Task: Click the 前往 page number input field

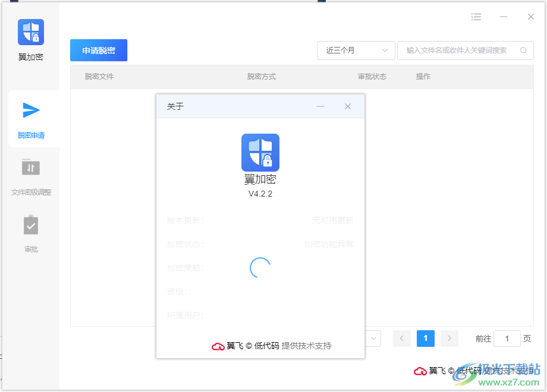Action: click(507, 339)
